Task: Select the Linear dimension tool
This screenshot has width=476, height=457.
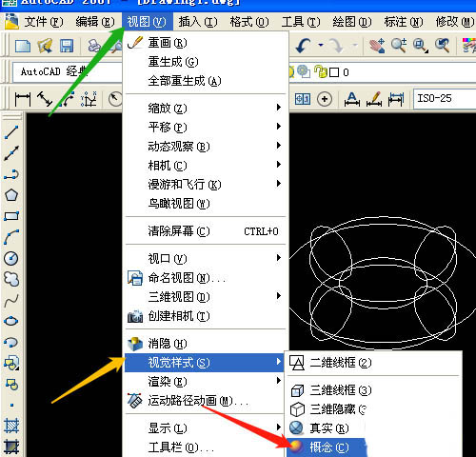Action: pos(23,99)
